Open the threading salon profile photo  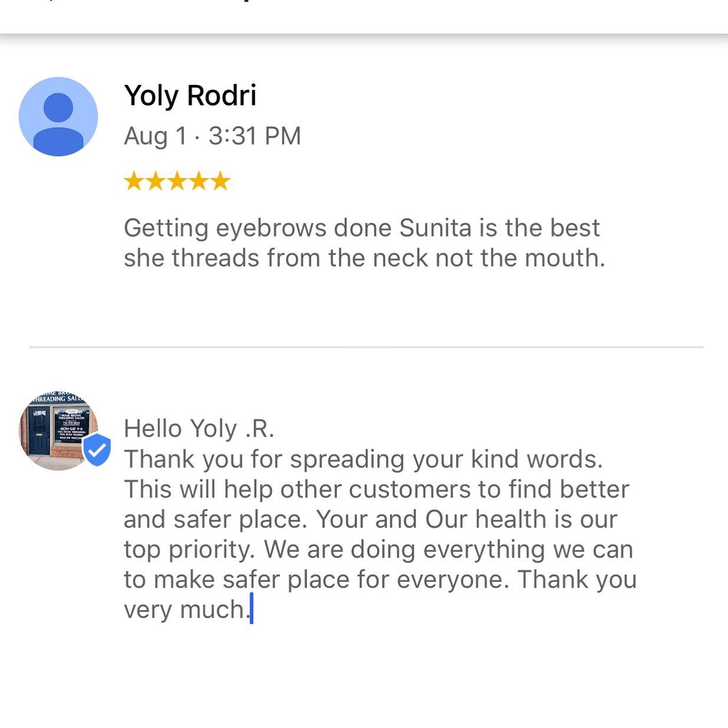[x=55, y=431]
